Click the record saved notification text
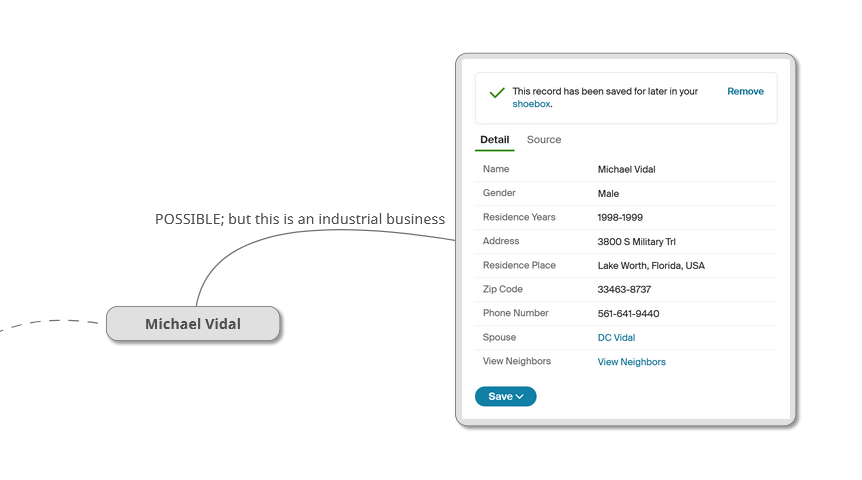This screenshot has width=862, height=480. [605, 91]
